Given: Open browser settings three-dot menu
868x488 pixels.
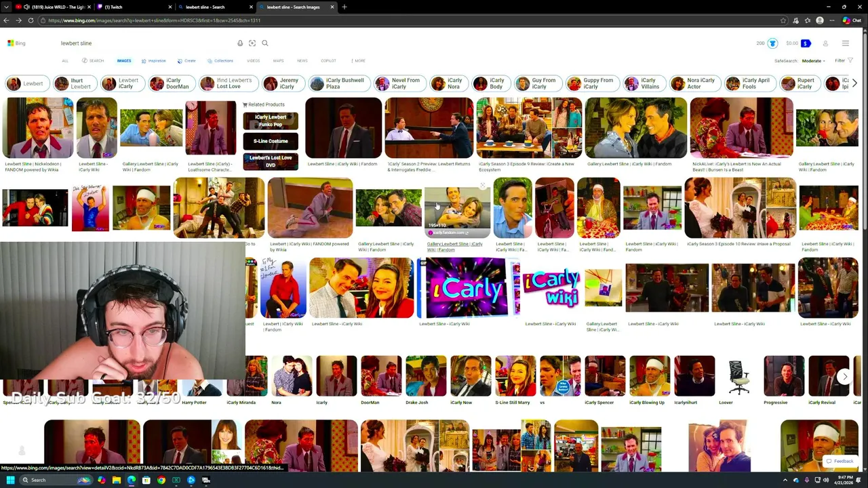Looking at the screenshot, I should (832, 20).
